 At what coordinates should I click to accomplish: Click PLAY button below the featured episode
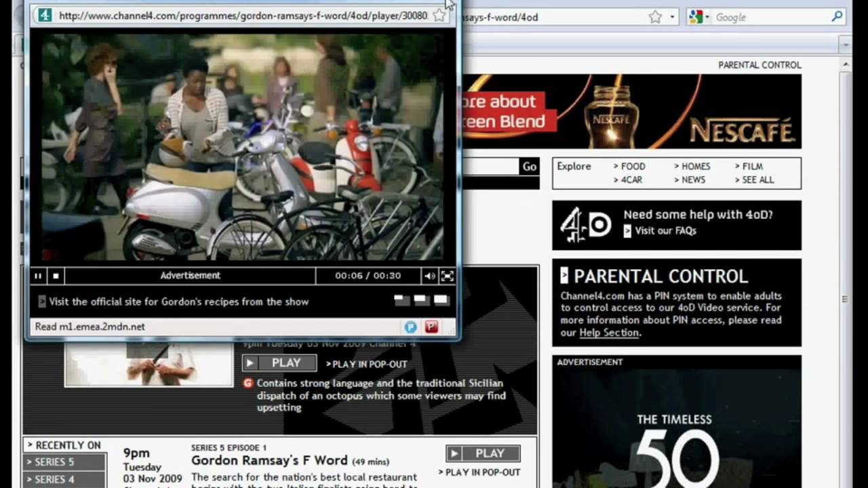[279, 363]
